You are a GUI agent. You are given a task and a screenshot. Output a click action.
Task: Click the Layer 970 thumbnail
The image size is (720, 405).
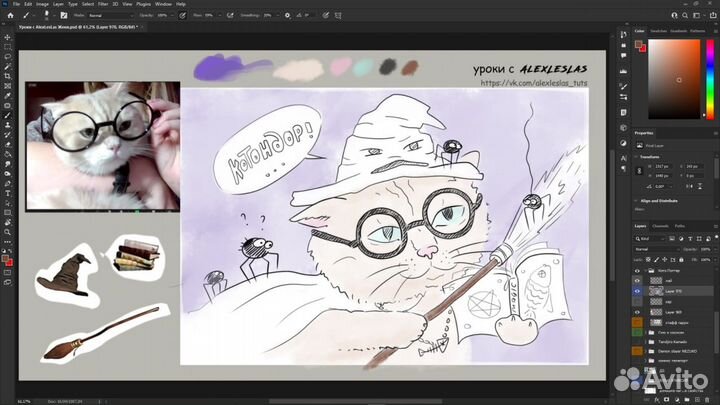(x=656, y=291)
